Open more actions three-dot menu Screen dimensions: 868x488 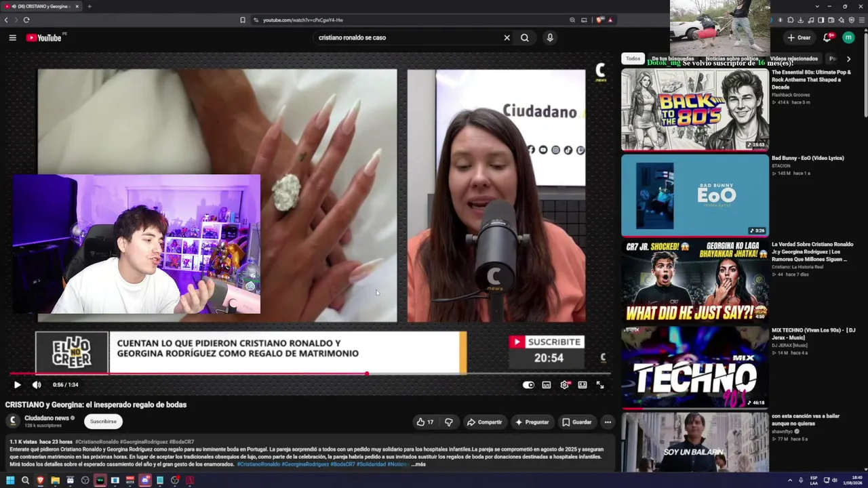[x=608, y=422]
